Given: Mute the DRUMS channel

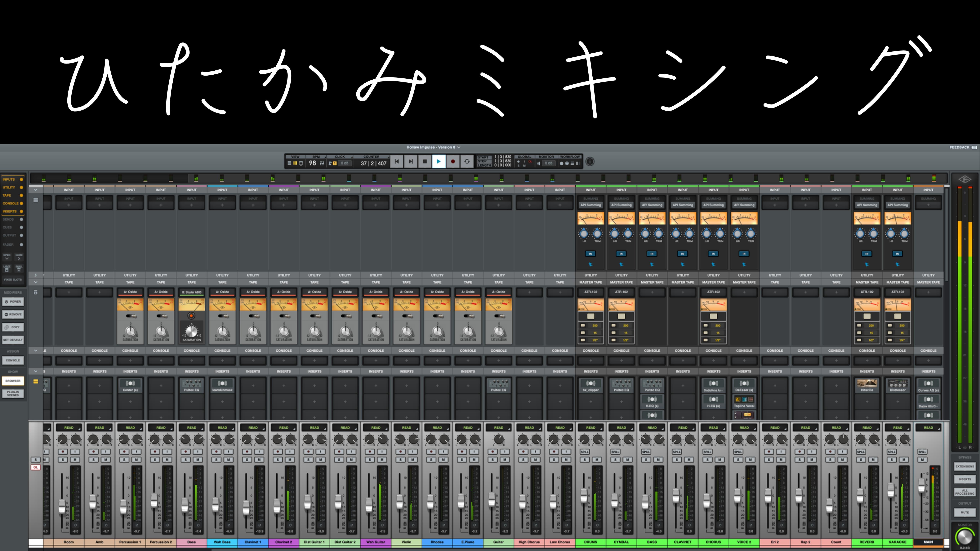Looking at the screenshot, I should click(597, 460).
